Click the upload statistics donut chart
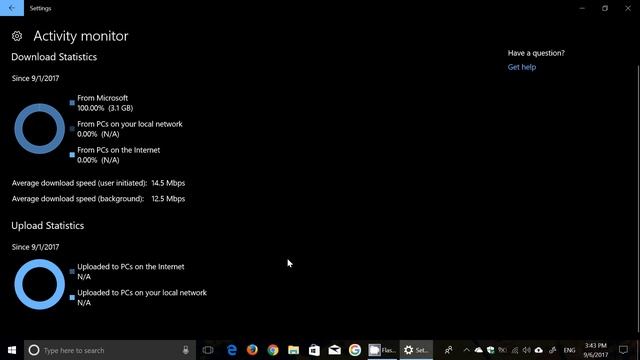The width and height of the screenshot is (640, 360). coord(39,284)
